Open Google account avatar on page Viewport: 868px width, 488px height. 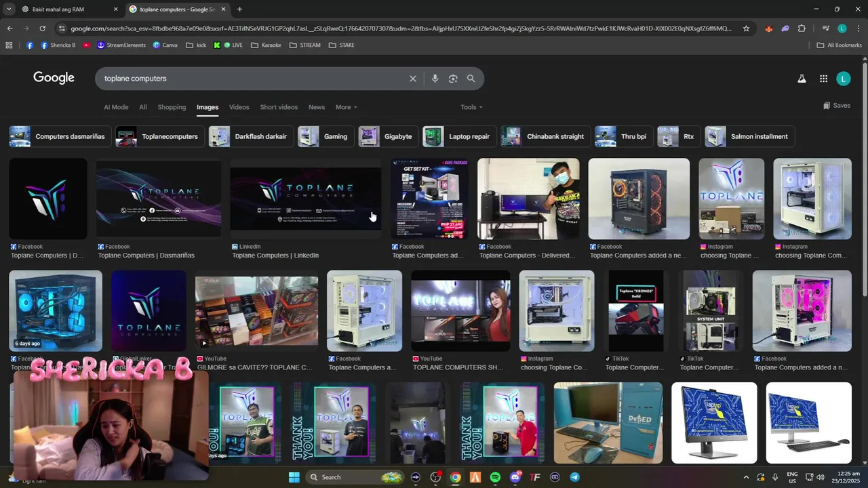(x=843, y=79)
